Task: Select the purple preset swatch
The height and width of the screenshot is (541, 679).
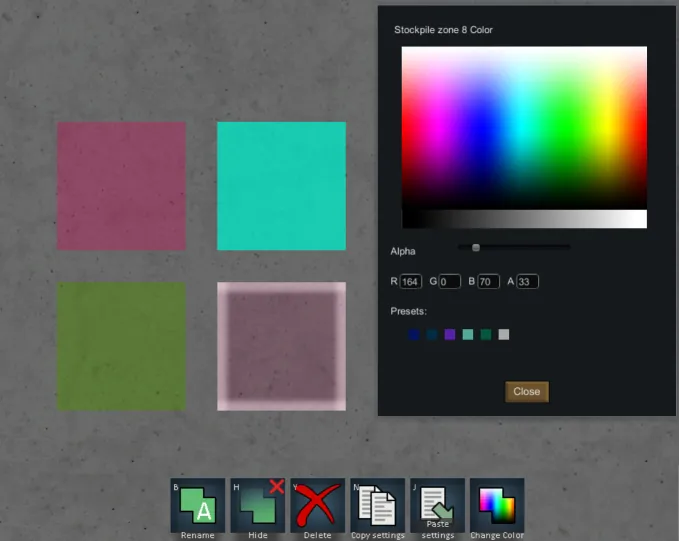Action: click(450, 335)
